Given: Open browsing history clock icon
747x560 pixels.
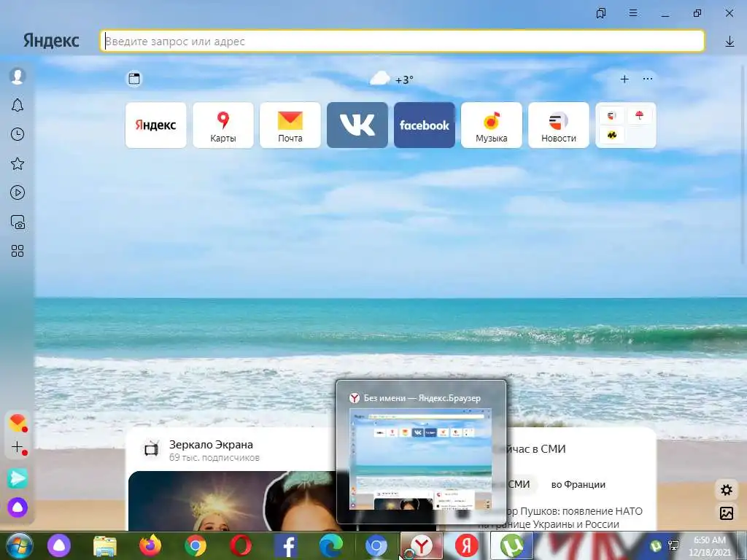Looking at the screenshot, I should pos(18,134).
